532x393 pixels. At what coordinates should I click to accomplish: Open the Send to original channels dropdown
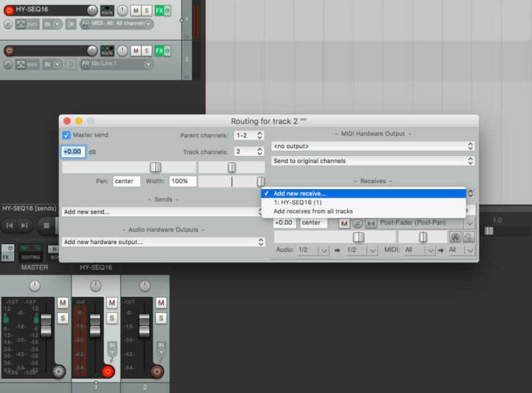(372, 160)
